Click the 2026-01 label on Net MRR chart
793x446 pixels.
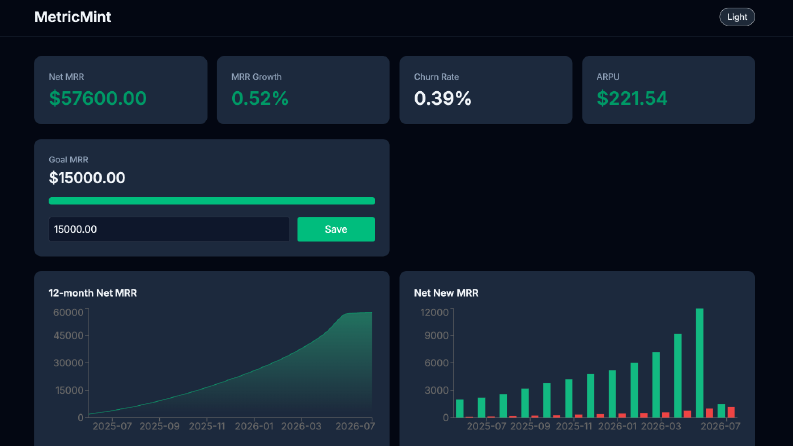pyautogui.click(x=254, y=426)
